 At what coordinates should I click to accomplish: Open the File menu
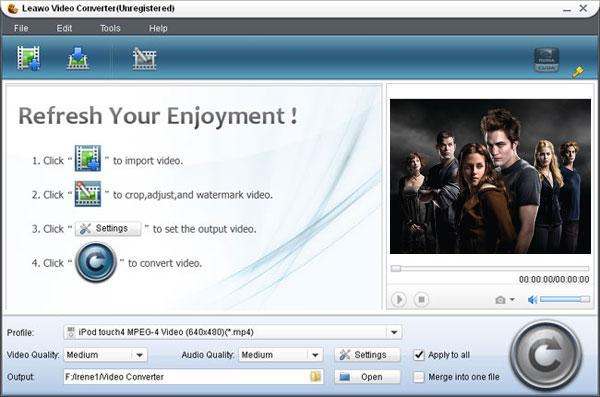pos(21,28)
